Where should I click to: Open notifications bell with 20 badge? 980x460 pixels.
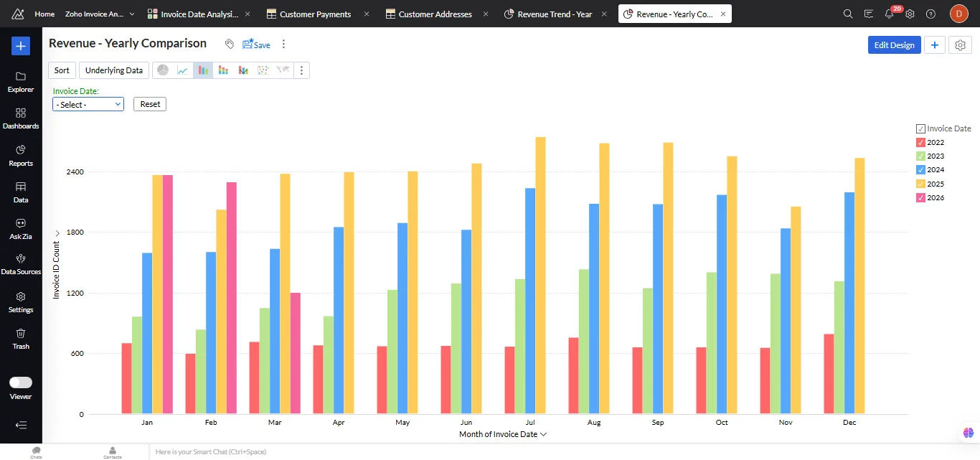pos(890,13)
